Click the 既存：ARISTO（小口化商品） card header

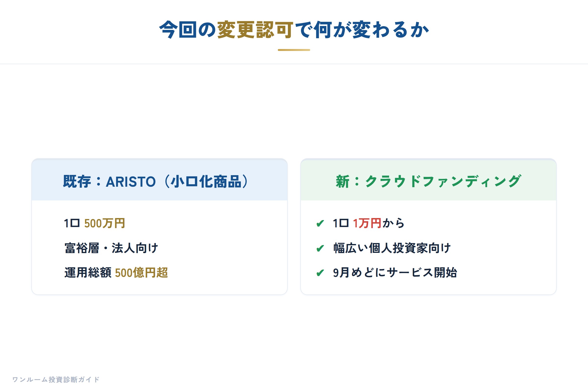(159, 180)
